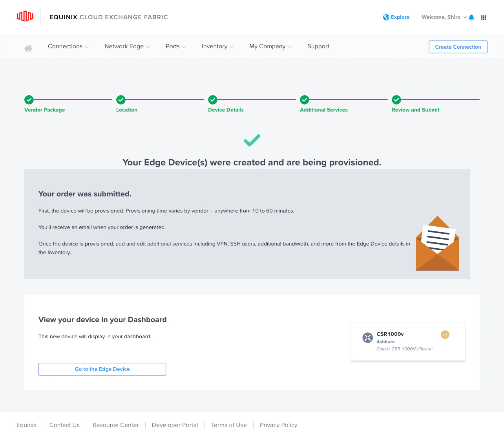Expand the Connections menu

pyautogui.click(x=68, y=46)
